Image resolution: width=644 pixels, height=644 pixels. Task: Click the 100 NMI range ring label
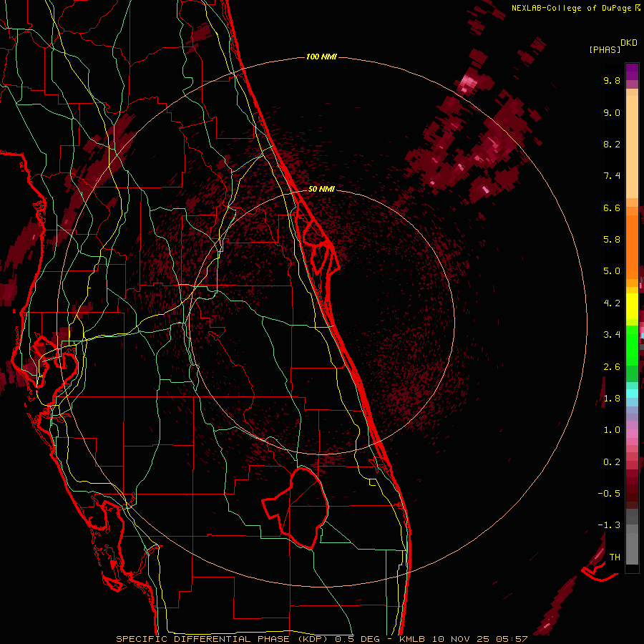click(321, 57)
